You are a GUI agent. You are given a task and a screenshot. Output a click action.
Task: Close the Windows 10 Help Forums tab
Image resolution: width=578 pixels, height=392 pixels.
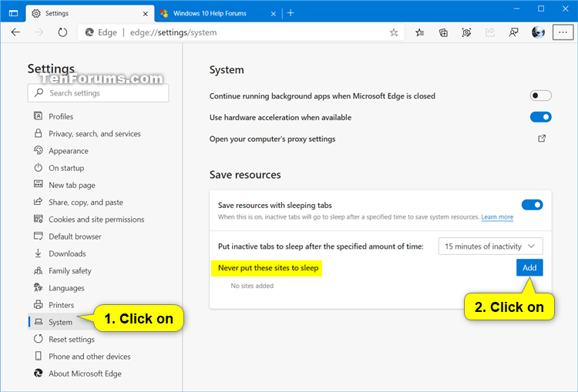pyautogui.click(x=274, y=14)
